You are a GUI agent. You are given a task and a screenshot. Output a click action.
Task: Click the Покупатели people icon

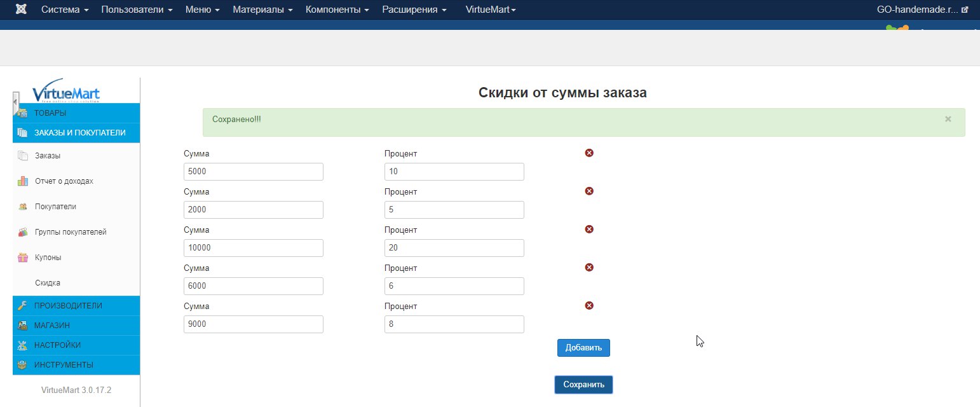coord(23,207)
